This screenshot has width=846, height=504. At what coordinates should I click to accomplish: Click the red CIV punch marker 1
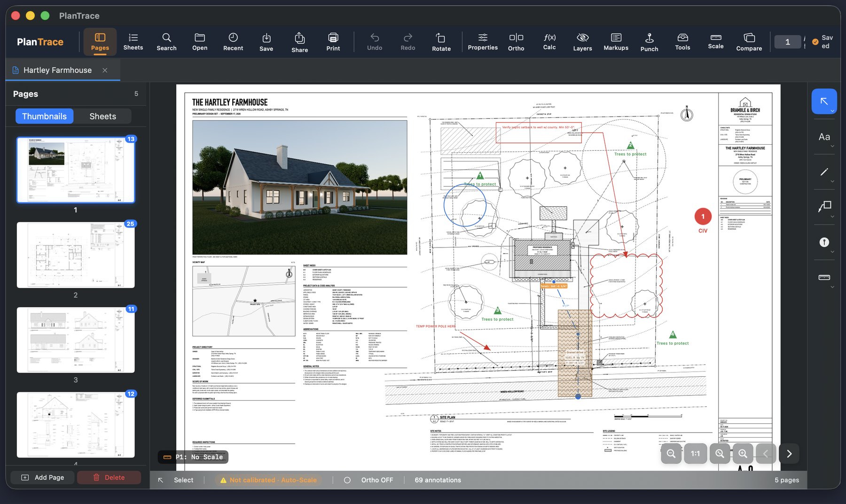click(703, 217)
